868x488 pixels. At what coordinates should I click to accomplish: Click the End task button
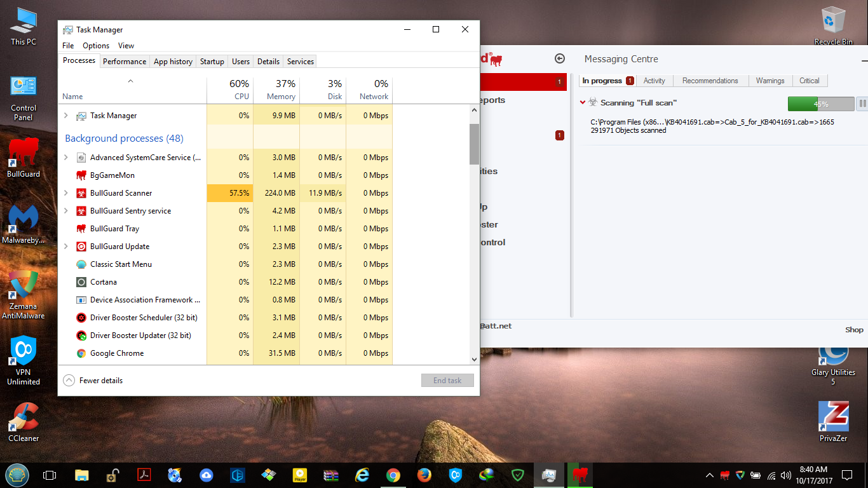tap(447, 381)
